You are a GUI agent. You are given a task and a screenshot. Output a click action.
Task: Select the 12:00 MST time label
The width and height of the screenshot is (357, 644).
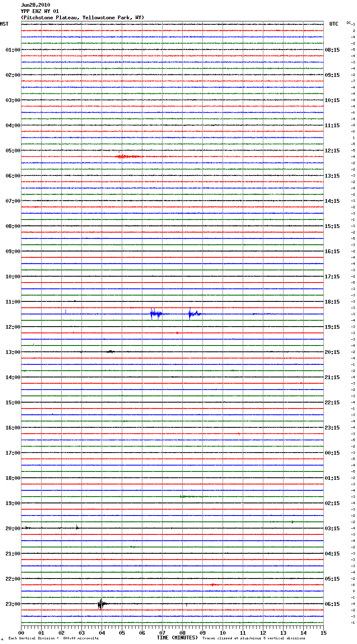(x=13, y=327)
